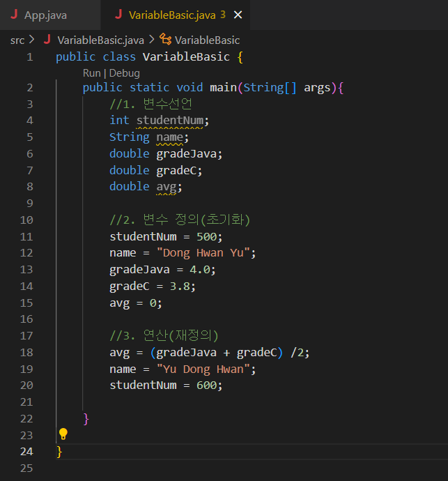Click the class closing brace on line 24
This screenshot has width=448, height=481.
[x=59, y=452]
